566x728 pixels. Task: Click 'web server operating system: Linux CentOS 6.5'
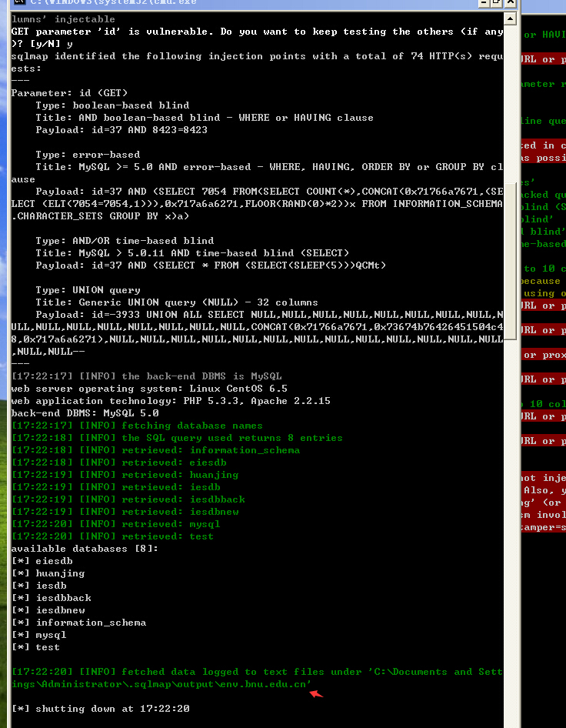(149, 389)
